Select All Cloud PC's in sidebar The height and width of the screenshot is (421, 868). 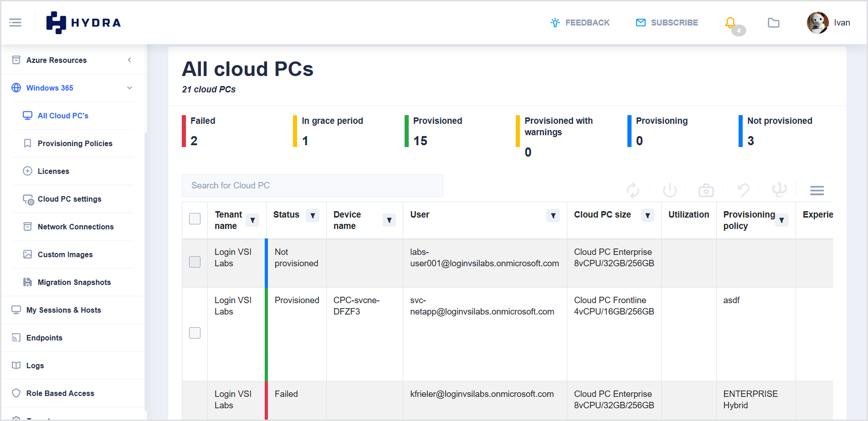pos(63,116)
